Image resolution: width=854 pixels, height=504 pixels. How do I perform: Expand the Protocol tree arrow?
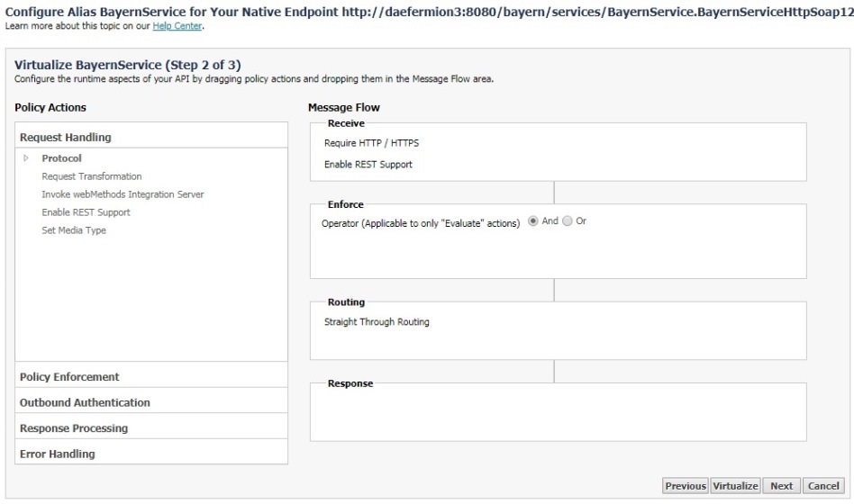click(x=25, y=157)
